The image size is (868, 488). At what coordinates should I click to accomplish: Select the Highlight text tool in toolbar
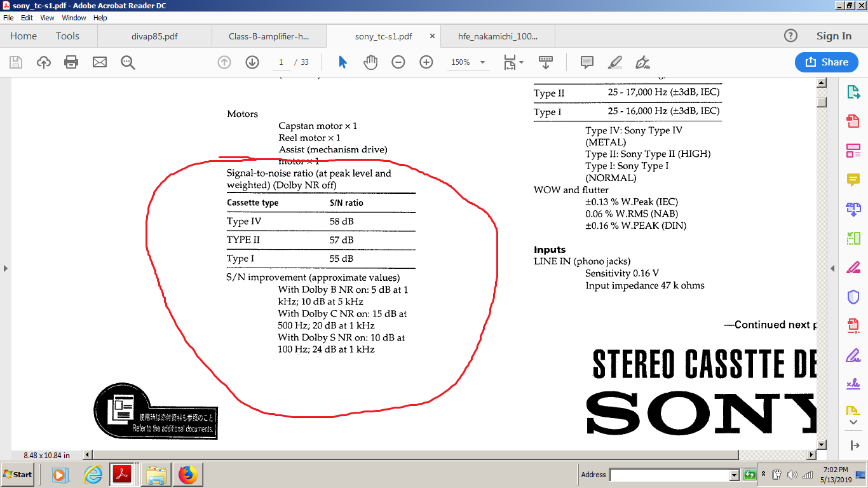[x=614, y=62]
